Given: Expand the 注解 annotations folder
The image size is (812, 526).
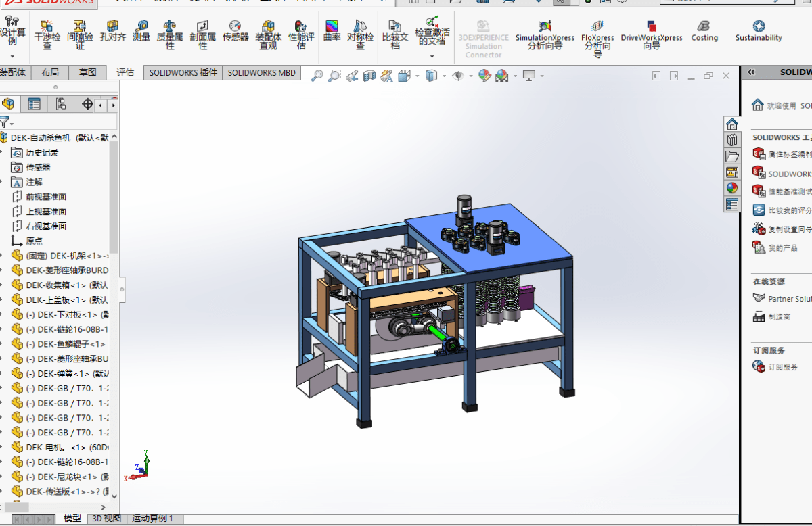Looking at the screenshot, I should [x=3, y=182].
